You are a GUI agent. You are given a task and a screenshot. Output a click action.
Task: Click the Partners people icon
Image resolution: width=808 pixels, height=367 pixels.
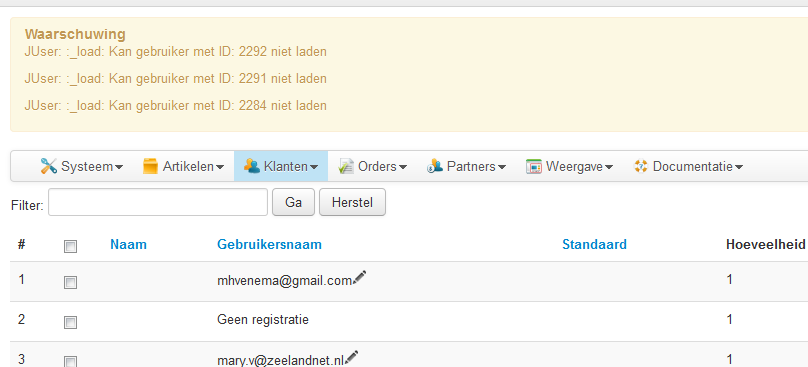[x=435, y=166]
